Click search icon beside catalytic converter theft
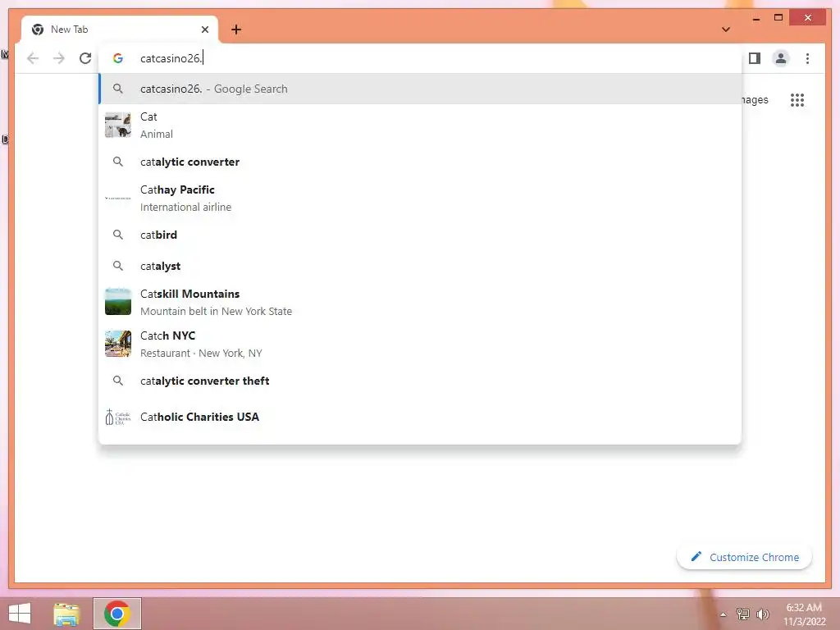This screenshot has height=630, width=840. click(x=118, y=381)
